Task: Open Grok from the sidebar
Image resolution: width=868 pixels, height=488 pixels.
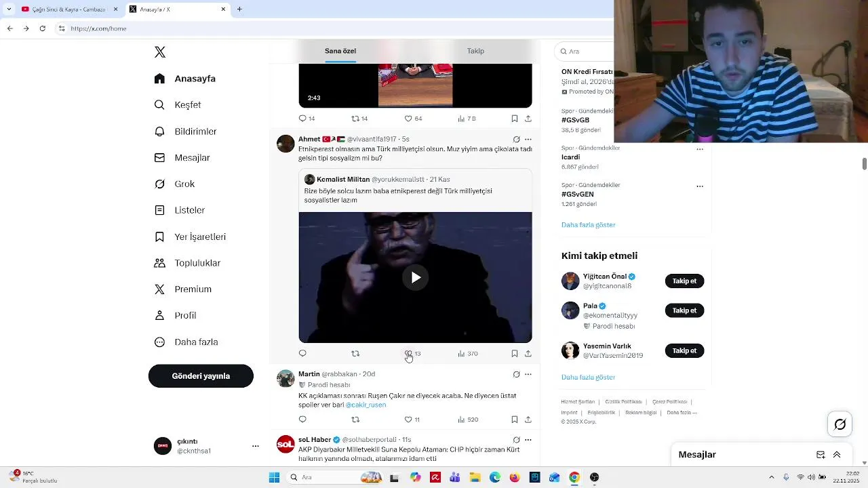Action: (174, 184)
